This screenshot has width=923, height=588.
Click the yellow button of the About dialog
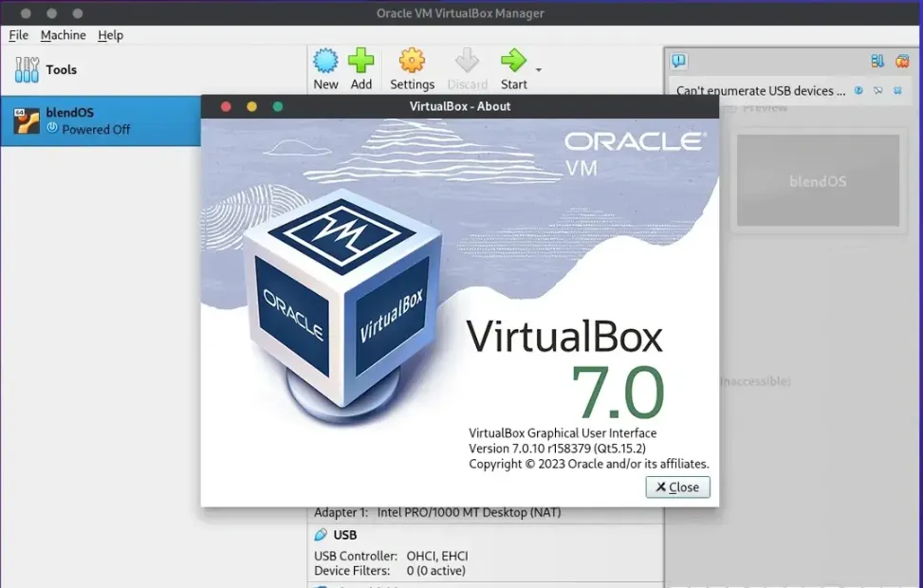pyautogui.click(x=252, y=106)
